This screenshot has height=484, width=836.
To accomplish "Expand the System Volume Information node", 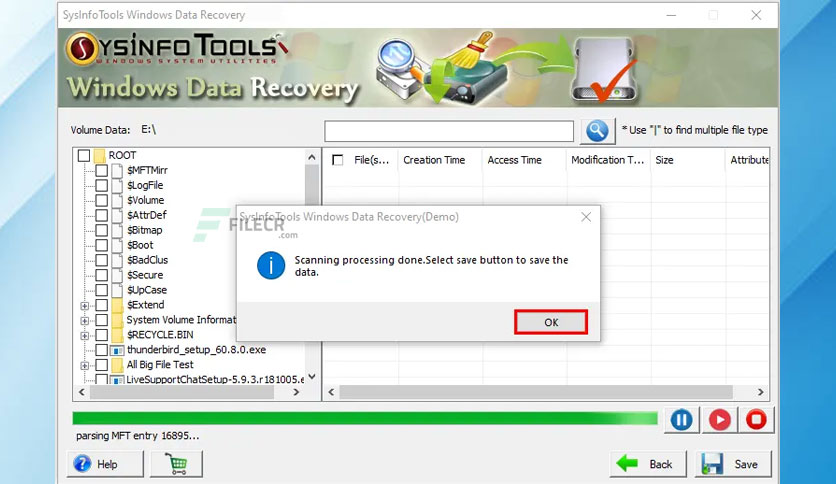I will [84, 321].
